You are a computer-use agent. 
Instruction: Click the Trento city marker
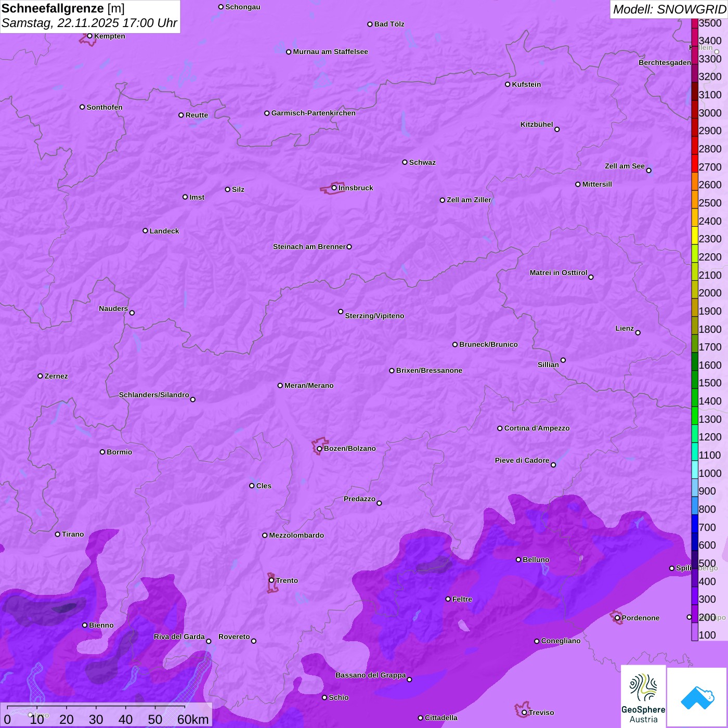click(x=271, y=580)
